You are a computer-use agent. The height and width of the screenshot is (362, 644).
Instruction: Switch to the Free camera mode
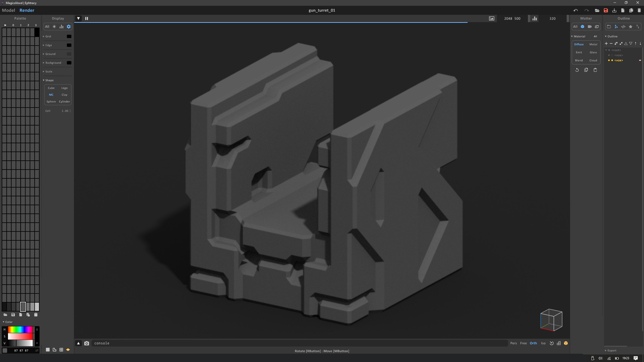pos(523,343)
